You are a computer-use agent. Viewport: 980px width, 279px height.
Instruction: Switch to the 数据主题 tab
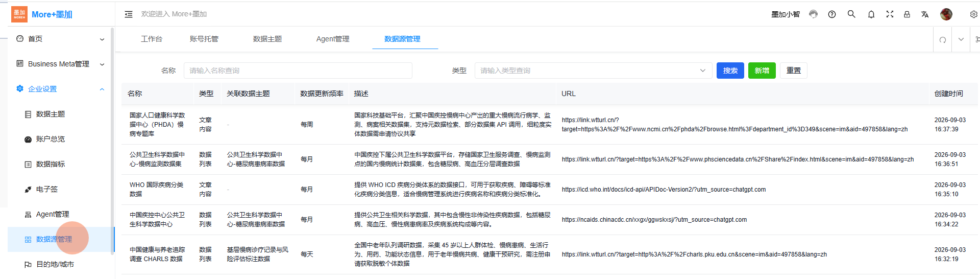267,39
